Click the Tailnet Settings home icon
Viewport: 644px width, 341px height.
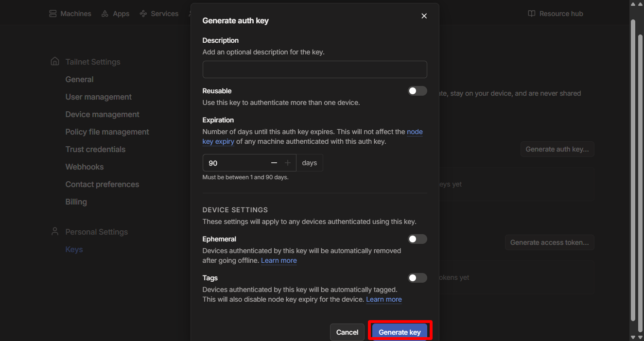tap(55, 62)
